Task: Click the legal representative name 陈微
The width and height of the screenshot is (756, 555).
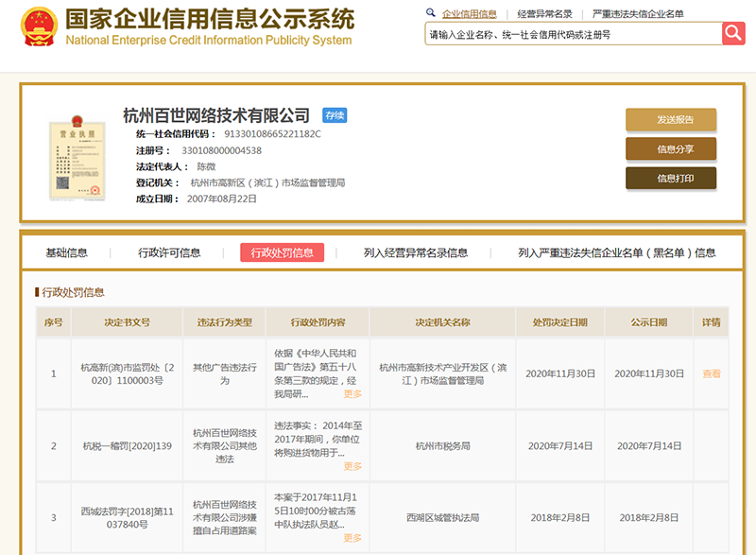Action: (206, 166)
